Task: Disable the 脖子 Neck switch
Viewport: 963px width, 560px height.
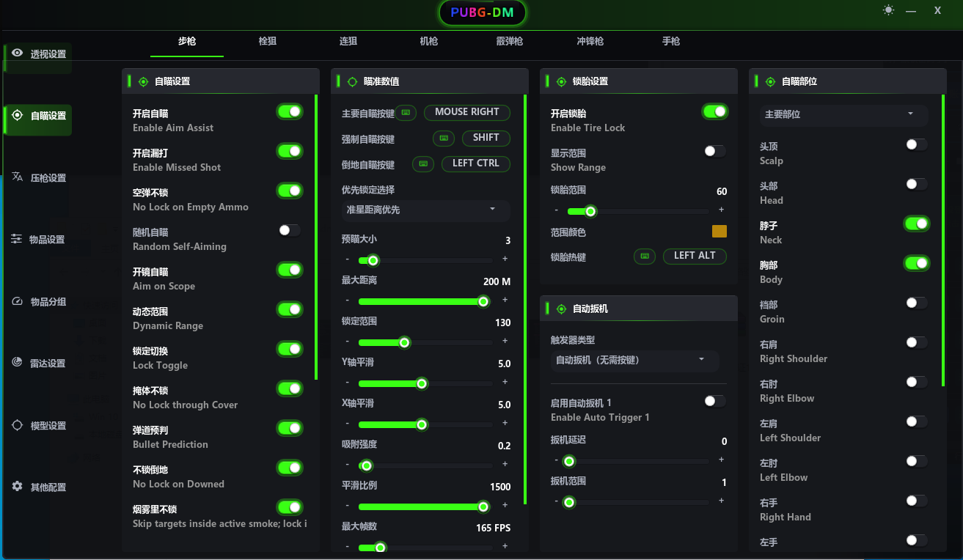Action: coord(917,224)
